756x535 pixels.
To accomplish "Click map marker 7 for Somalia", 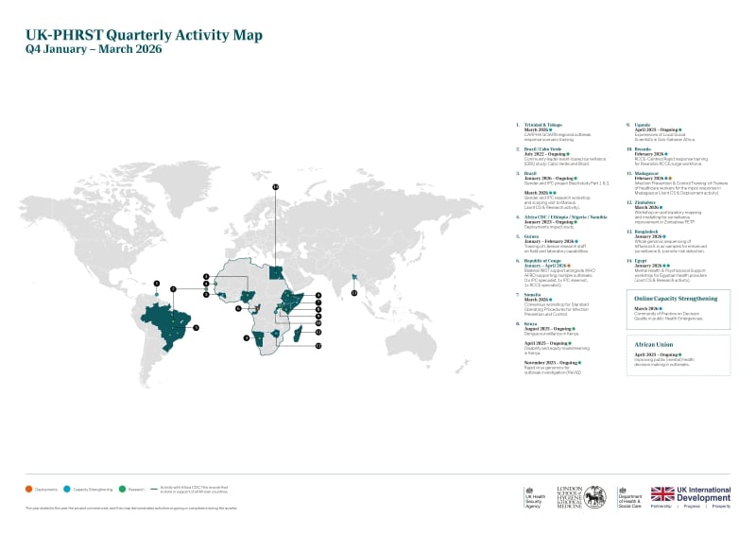I will tap(318, 302).
